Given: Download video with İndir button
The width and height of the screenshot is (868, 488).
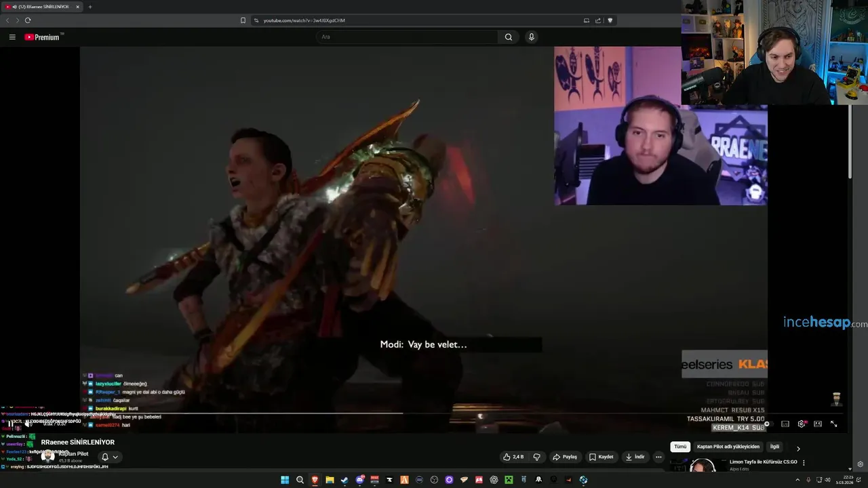Looking at the screenshot, I should click(635, 457).
